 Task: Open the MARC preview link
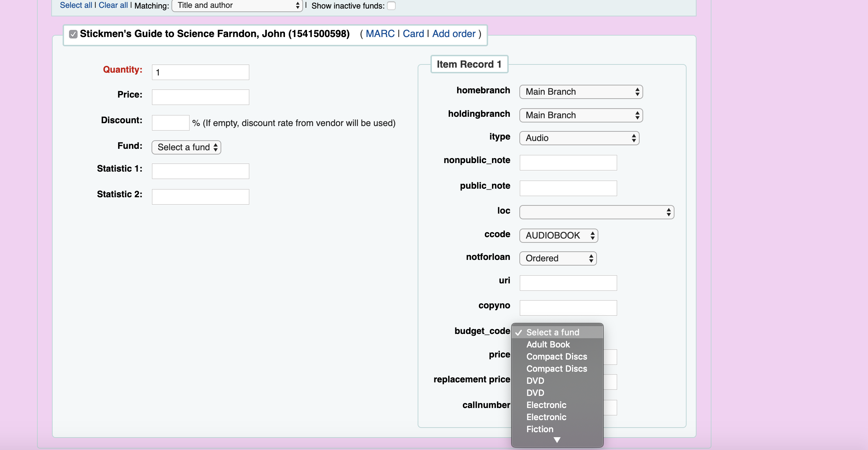[x=380, y=34]
